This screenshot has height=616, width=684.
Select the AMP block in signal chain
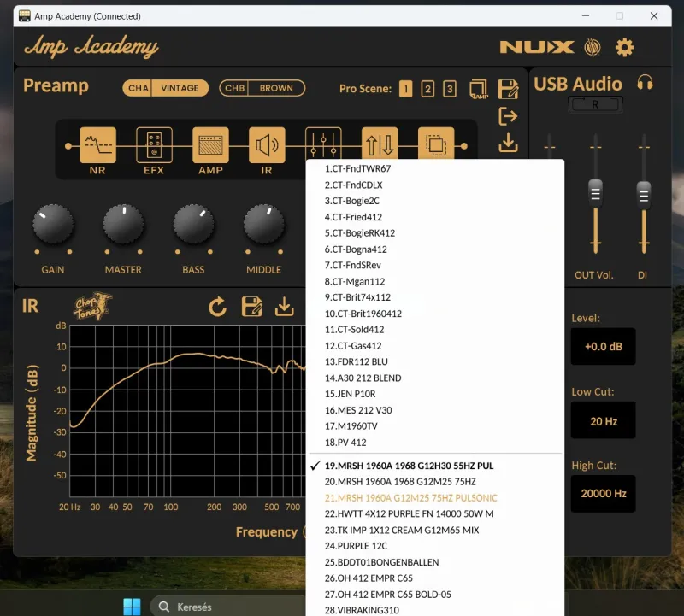210,145
